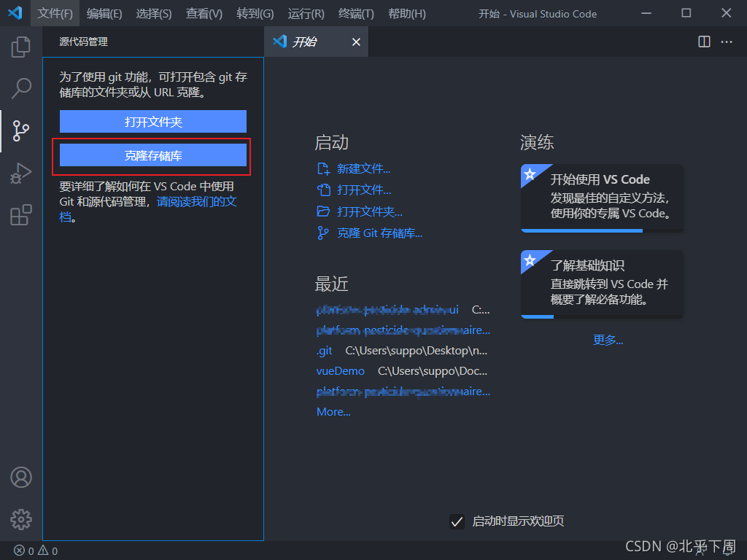
Task: Open the Run and Debug view
Action: (21, 173)
